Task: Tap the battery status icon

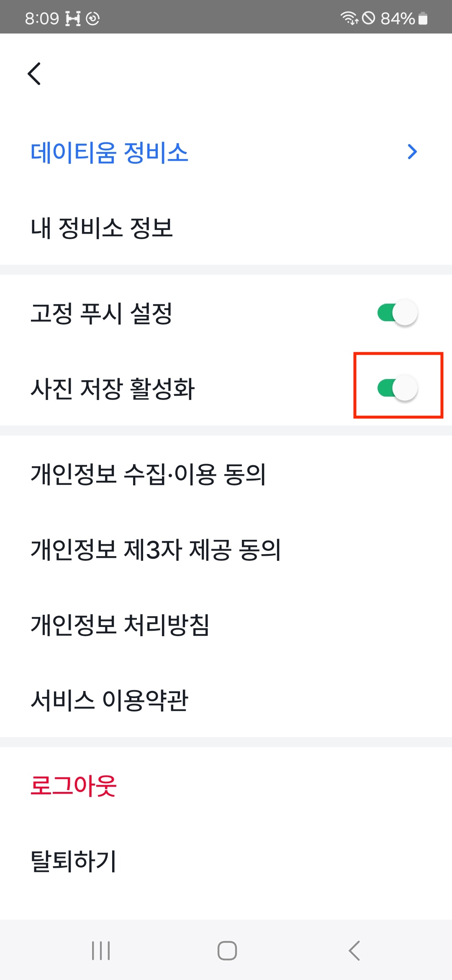Action: (x=423, y=18)
